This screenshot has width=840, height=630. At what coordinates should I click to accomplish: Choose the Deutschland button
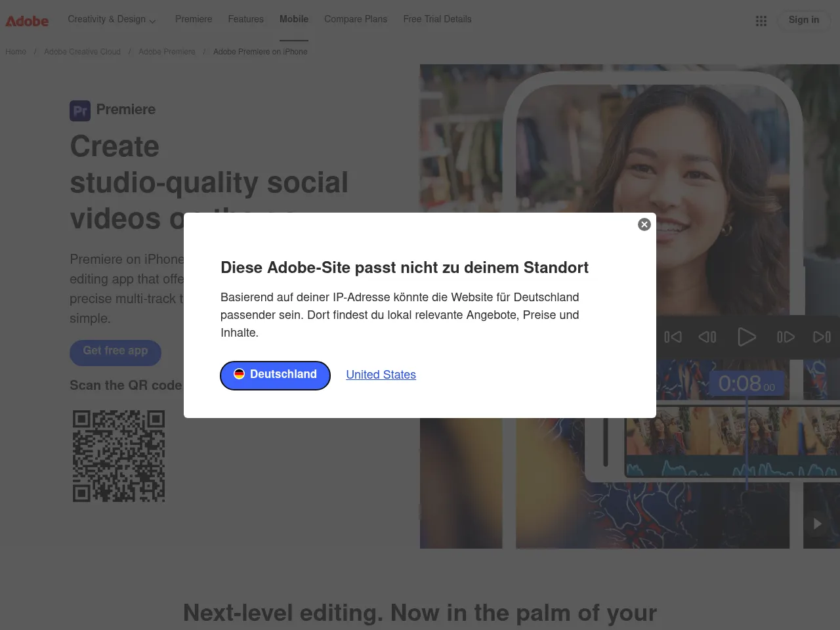pyautogui.click(x=275, y=375)
